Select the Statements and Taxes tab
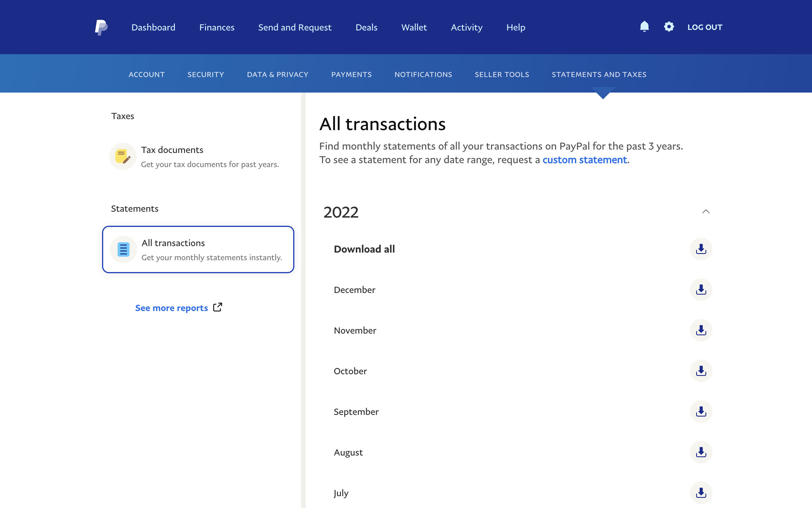Image resolution: width=812 pixels, height=508 pixels. click(599, 74)
